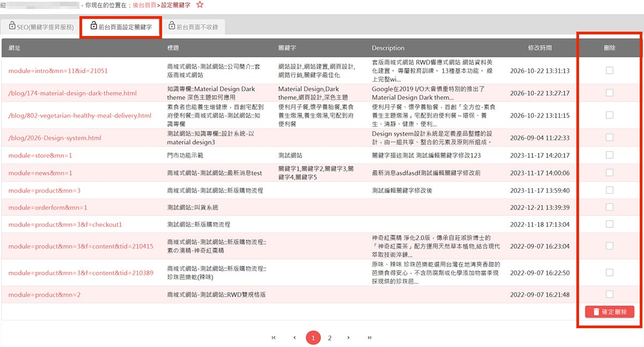Tick delete checkbox for 174-material-design-dark-theme row

[x=609, y=93]
